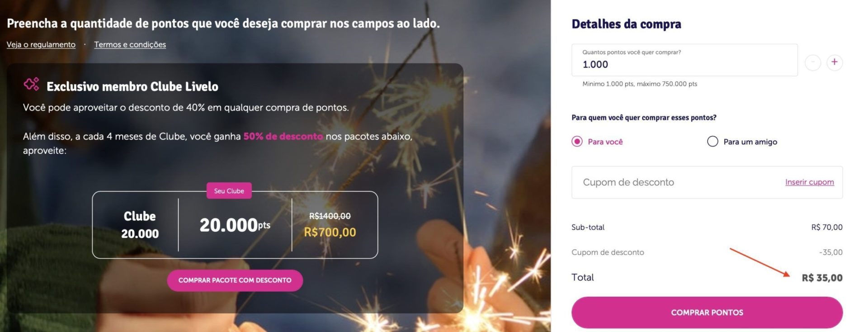The height and width of the screenshot is (332, 868).
Task: Click the '50% de desconto' highlighted text
Action: [x=283, y=136]
